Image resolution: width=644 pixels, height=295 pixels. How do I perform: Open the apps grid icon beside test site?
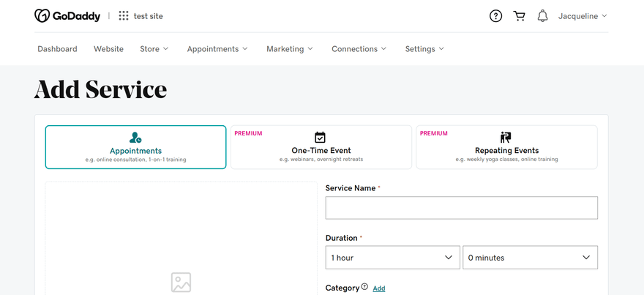[124, 16]
